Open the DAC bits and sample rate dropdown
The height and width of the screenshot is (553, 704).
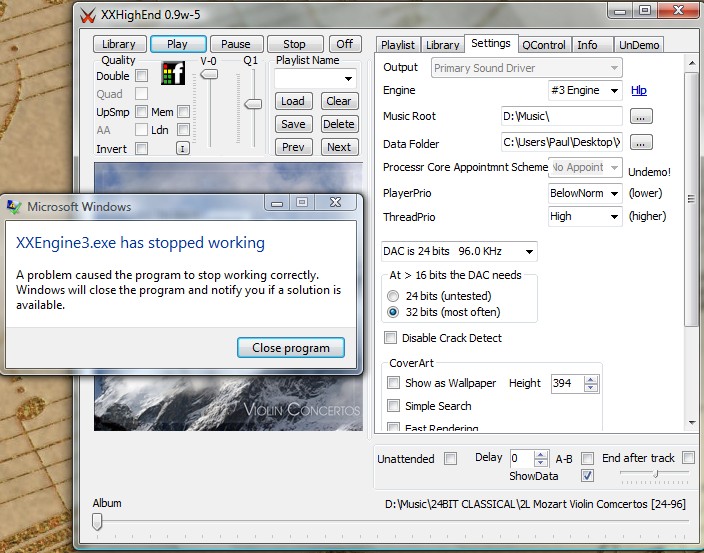[x=459, y=251]
